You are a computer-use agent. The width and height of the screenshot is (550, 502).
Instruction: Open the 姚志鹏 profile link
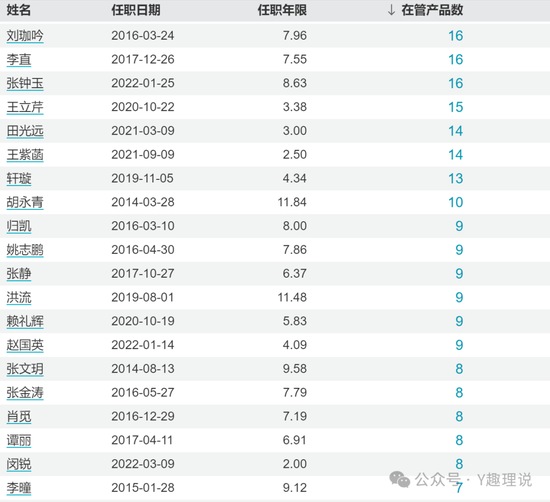coord(25,250)
